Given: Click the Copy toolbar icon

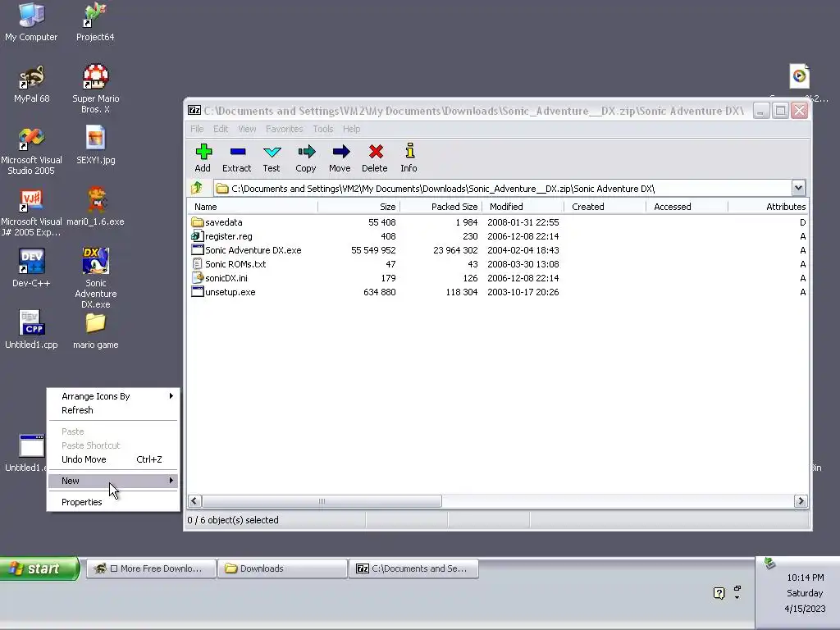Looking at the screenshot, I should click(x=306, y=152).
